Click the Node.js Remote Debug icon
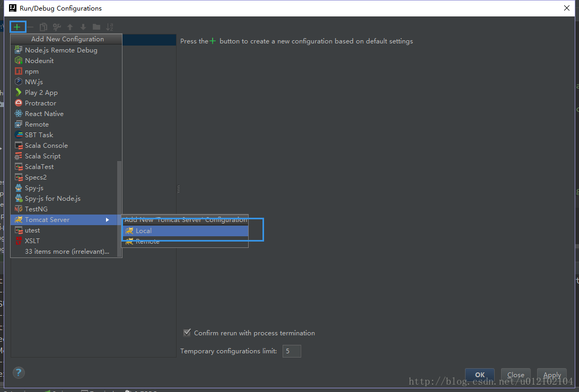The width and height of the screenshot is (579, 392). click(19, 50)
